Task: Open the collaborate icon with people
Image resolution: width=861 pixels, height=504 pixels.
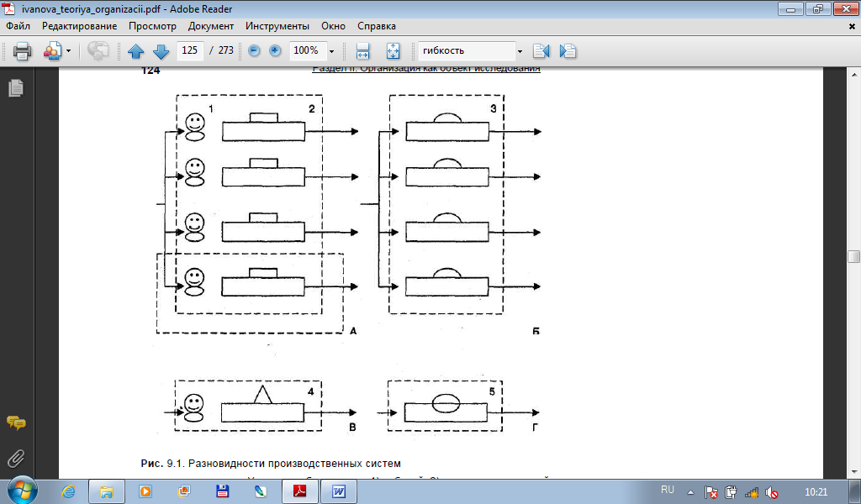Action: pyautogui.click(x=53, y=51)
